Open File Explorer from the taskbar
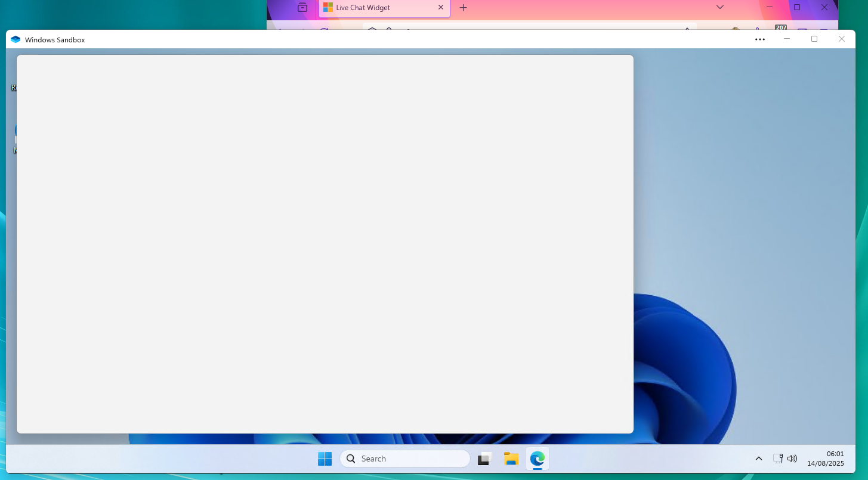The height and width of the screenshot is (480, 868). click(511, 459)
